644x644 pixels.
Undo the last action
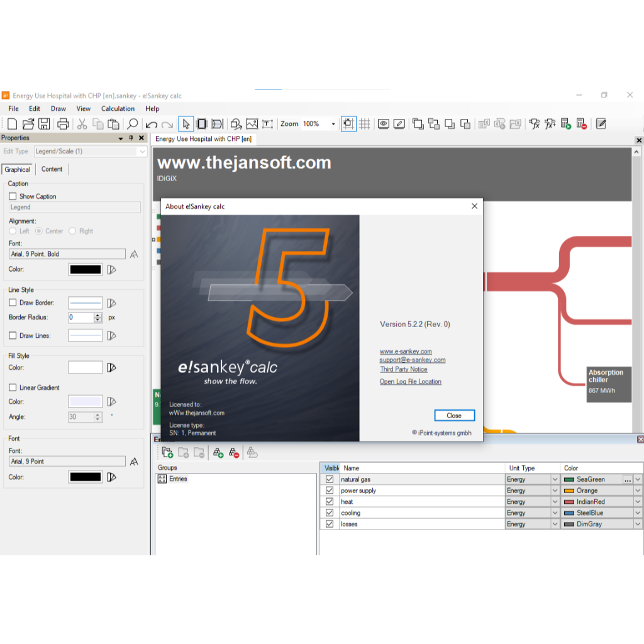(151, 124)
